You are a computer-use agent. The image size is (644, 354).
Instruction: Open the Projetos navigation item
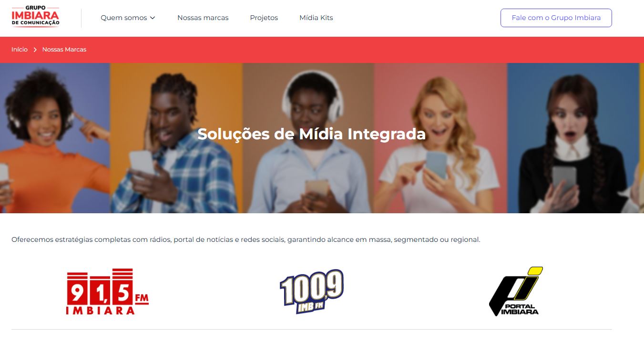264,18
